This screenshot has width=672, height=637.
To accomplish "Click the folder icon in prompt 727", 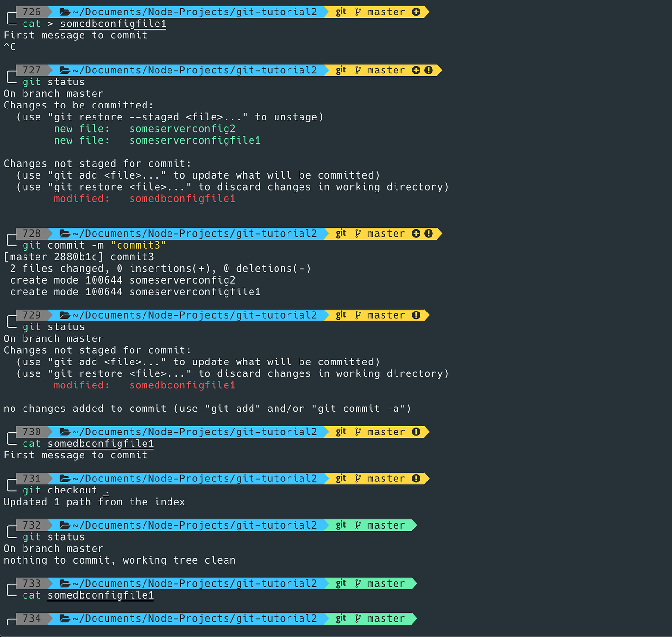I will [x=65, y=71].
